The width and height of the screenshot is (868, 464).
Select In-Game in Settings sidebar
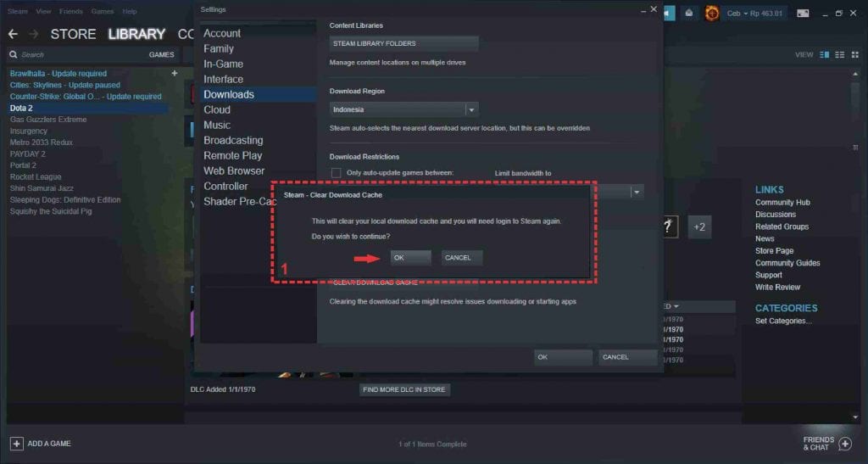(223, 64)
